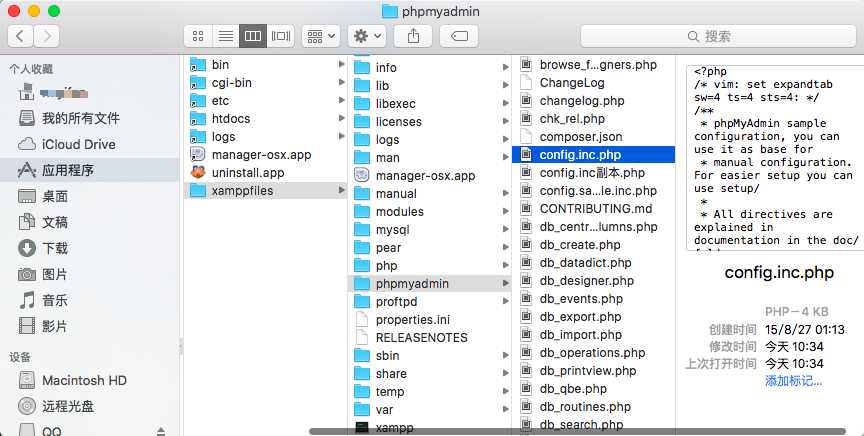Go forward with the forward arrow
Screen dimensions: 864x436
point(47,36)
